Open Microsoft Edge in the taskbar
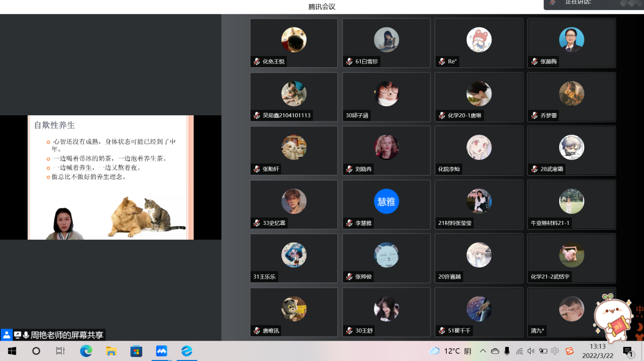The image size is (644, 361). (86, 351)
